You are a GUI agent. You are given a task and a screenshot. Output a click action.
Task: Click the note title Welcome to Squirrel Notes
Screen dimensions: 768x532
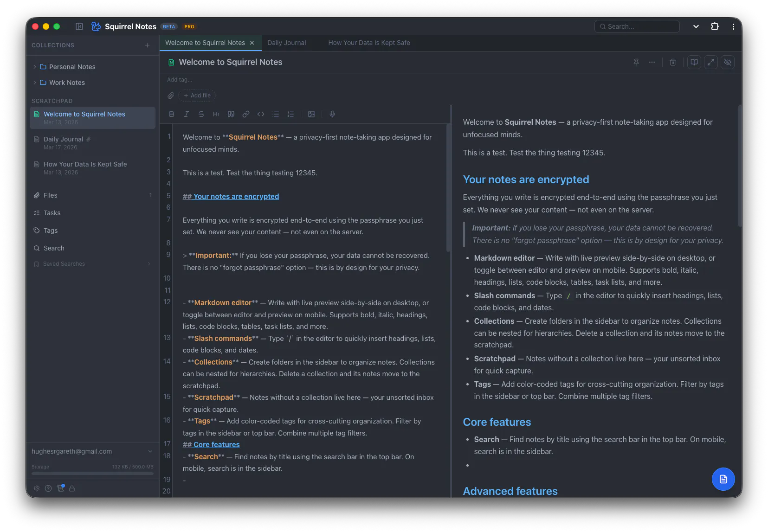point(230,62)
